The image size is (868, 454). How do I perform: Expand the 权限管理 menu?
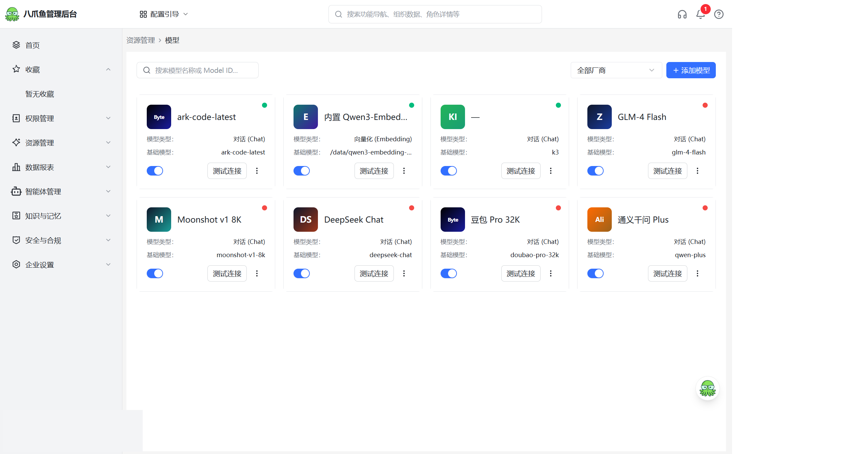61,118
